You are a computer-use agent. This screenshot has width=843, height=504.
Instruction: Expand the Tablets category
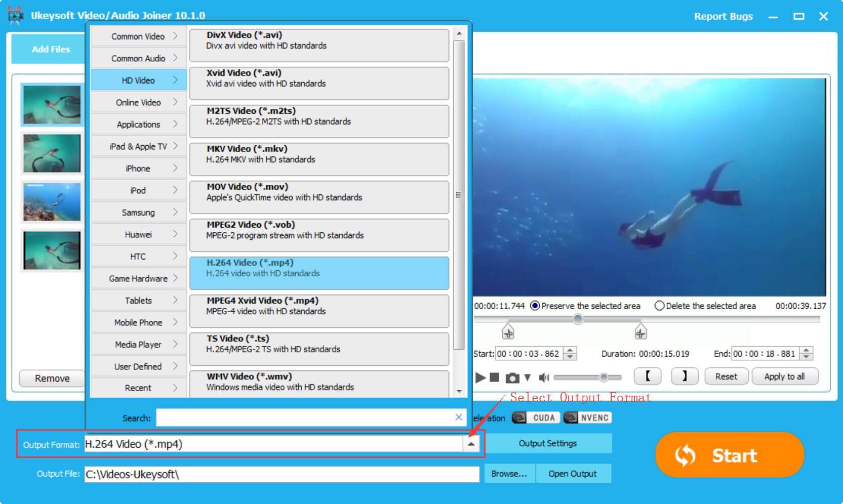tap(138, 300)
